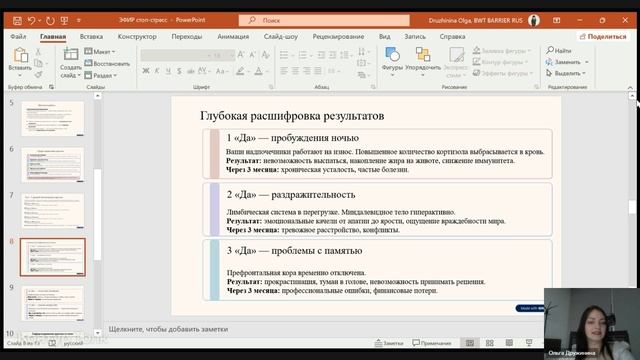Click the Найти find button
The width and height of the screenshot is (640, 360).
[x=559, y=50]
